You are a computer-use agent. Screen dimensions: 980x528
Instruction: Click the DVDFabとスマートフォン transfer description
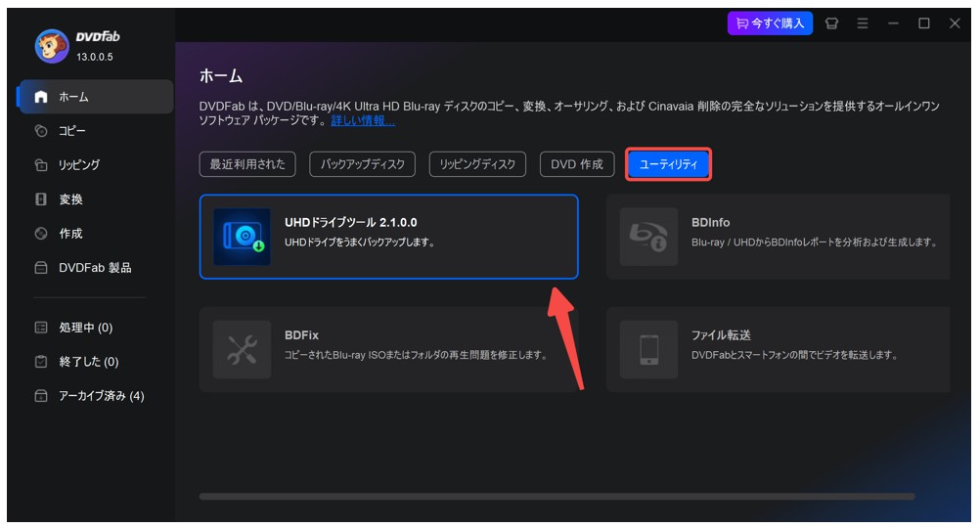click(794, 355)
